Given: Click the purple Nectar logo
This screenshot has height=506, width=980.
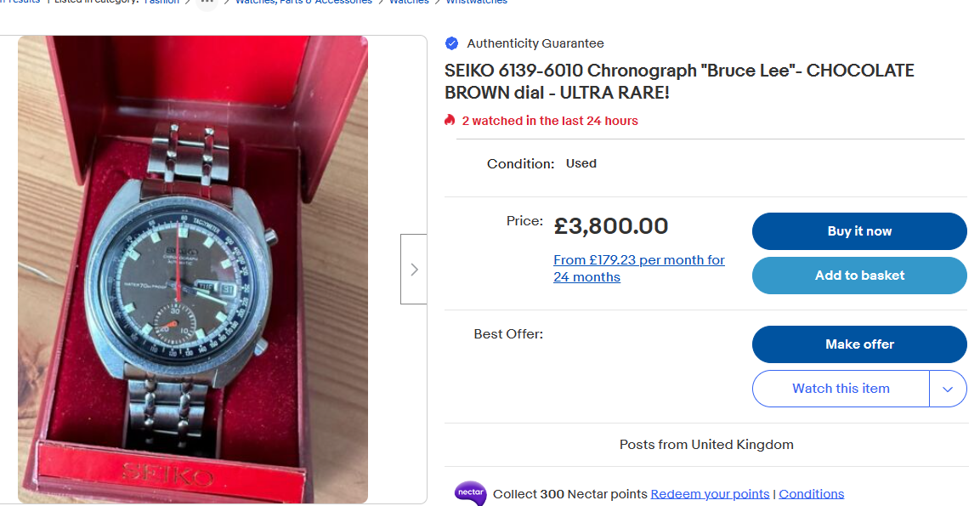Looking at the screenshot, I should point(470,493).
